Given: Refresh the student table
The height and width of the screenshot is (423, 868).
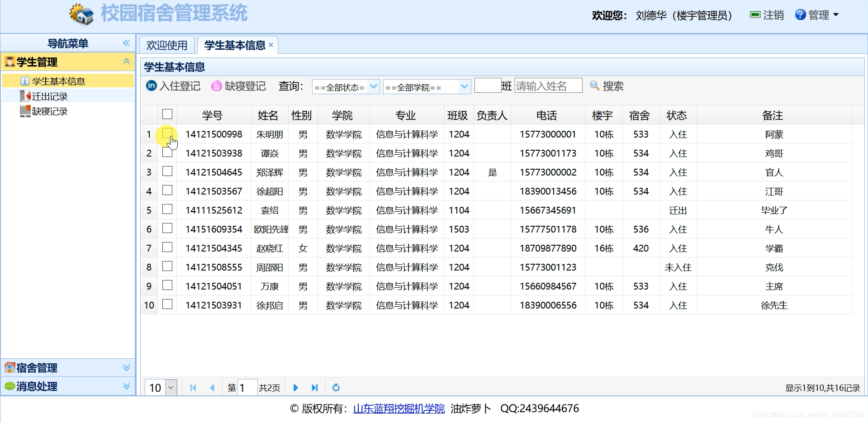Looking at the screenshot, I should pyautogui.click(x=336, y=388).
